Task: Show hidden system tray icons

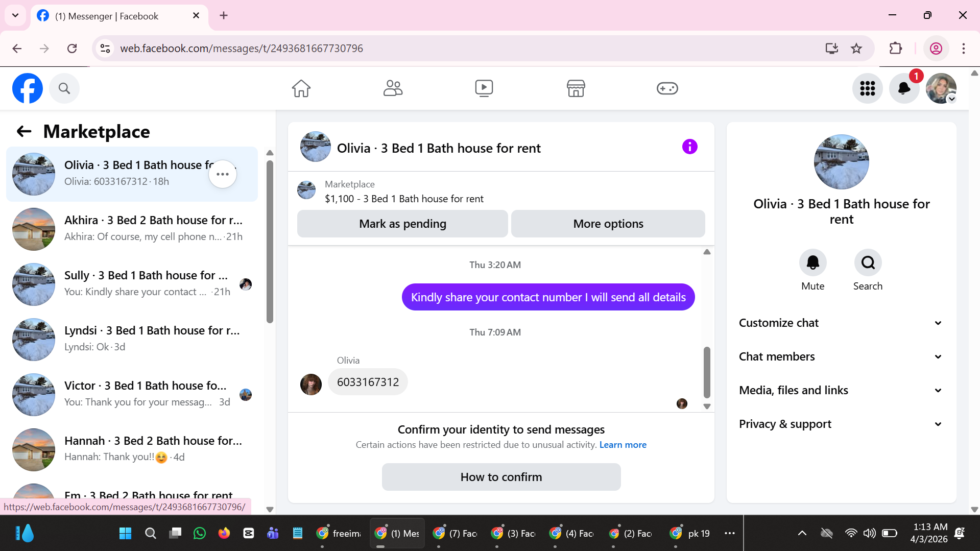Action: coord(802,533)
